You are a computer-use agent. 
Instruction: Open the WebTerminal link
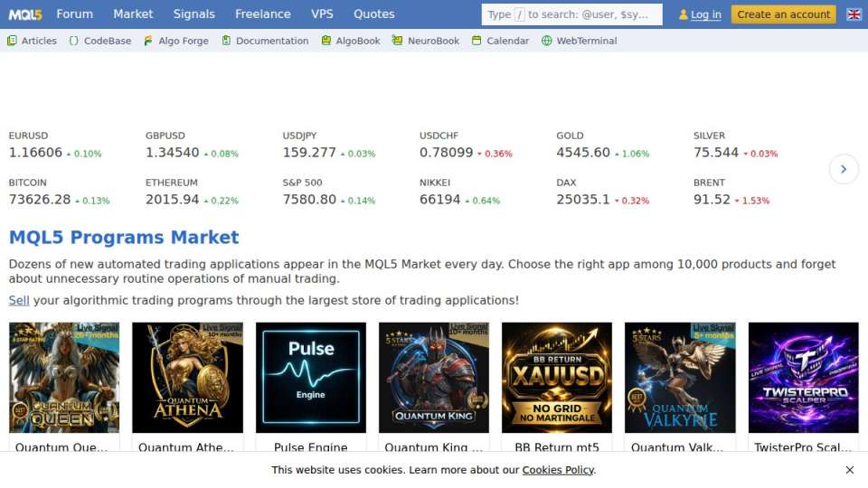tap(586, 41)
